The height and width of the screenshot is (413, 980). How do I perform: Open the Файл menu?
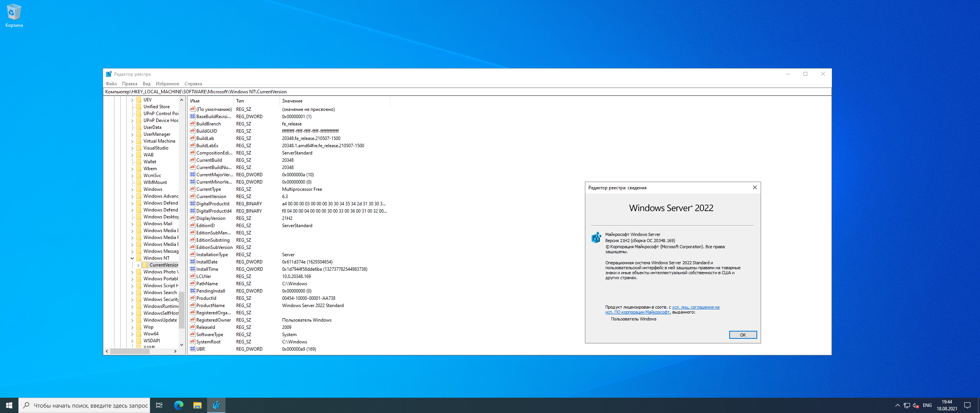(111, 84)
